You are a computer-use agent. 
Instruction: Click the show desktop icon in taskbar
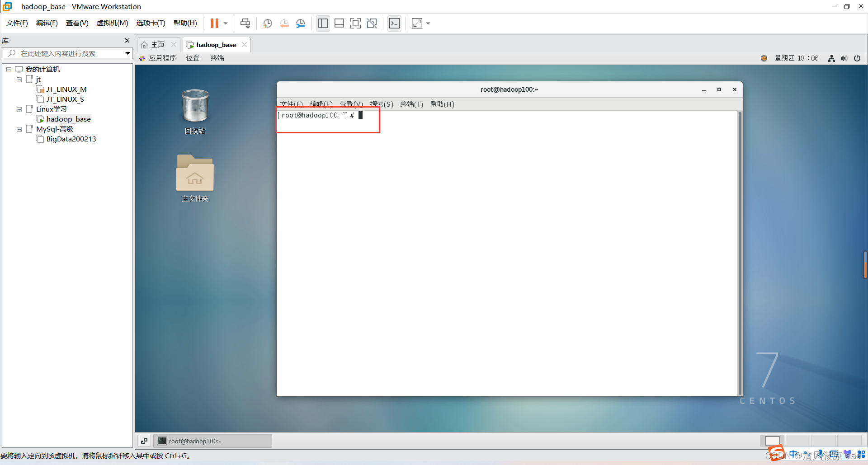[x=144, y=441]
